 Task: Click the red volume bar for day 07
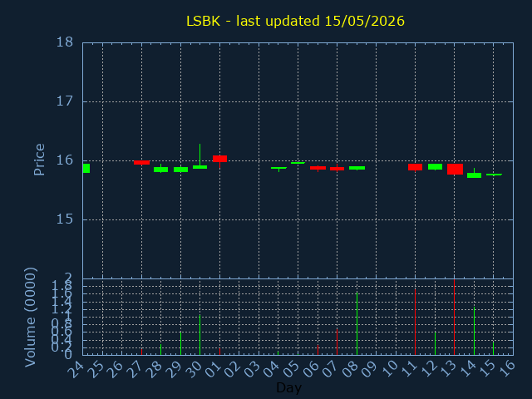click(337, 342)
